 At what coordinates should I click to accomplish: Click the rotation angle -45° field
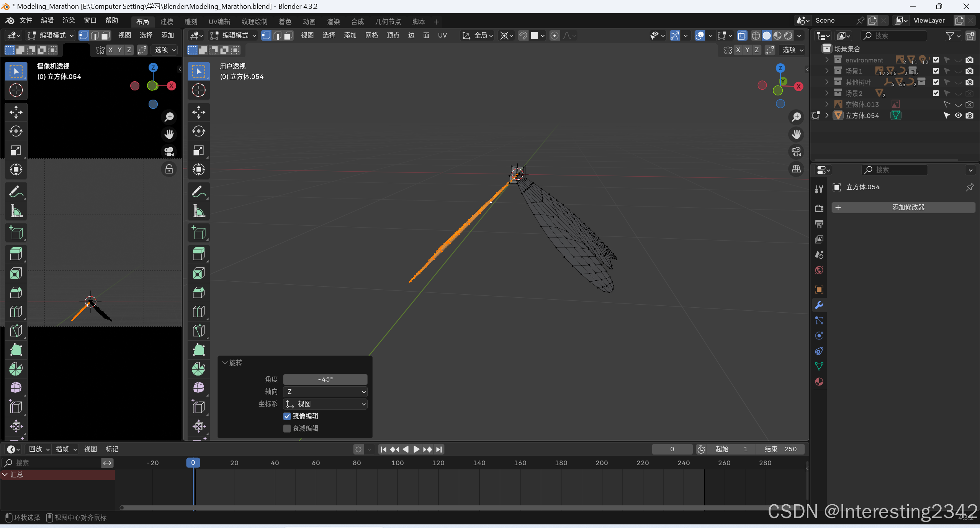click(x=325, y=379)
